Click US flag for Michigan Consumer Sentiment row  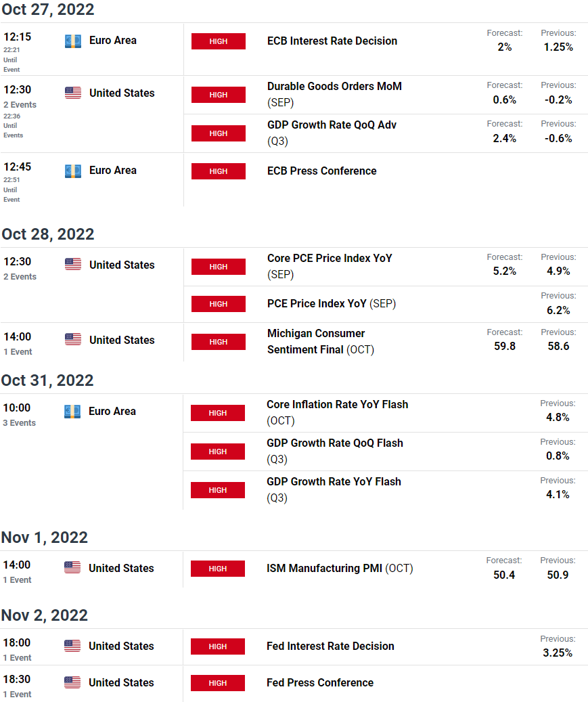pos(73,339)
